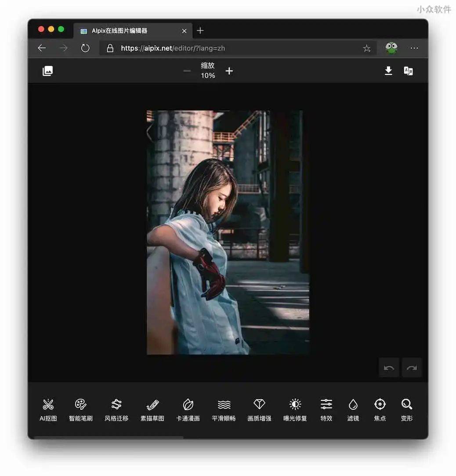Increase zoom with the plus button
The height and width of the screenshot is (476, 456).
pyautogui.click(x=229, y=71)
